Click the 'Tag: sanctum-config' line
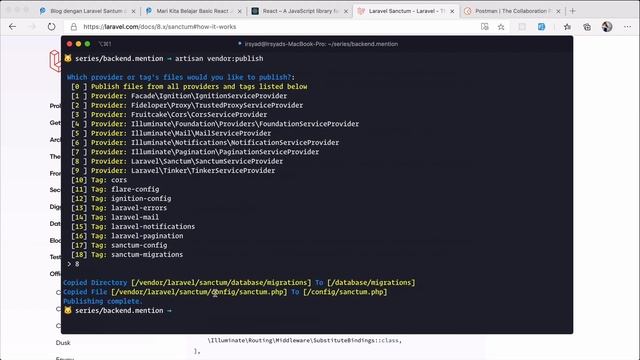Viewport: 640px width, 360px height. [119, 245]
